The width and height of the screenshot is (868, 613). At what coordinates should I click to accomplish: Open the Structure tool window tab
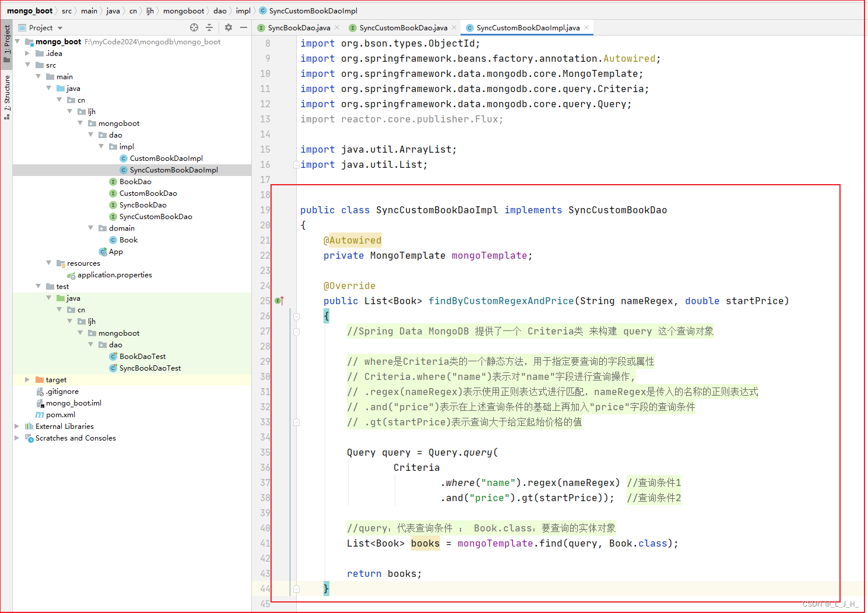[x=6, y=97]
